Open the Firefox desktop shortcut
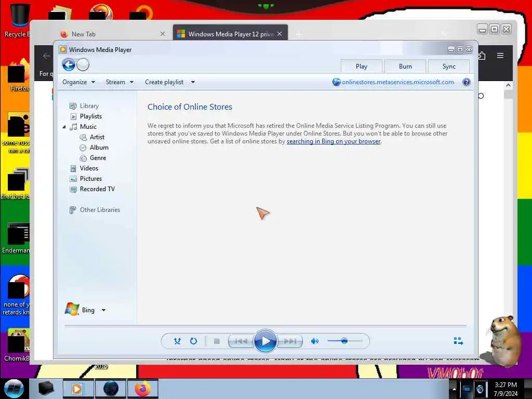 (x=18, y=75)
